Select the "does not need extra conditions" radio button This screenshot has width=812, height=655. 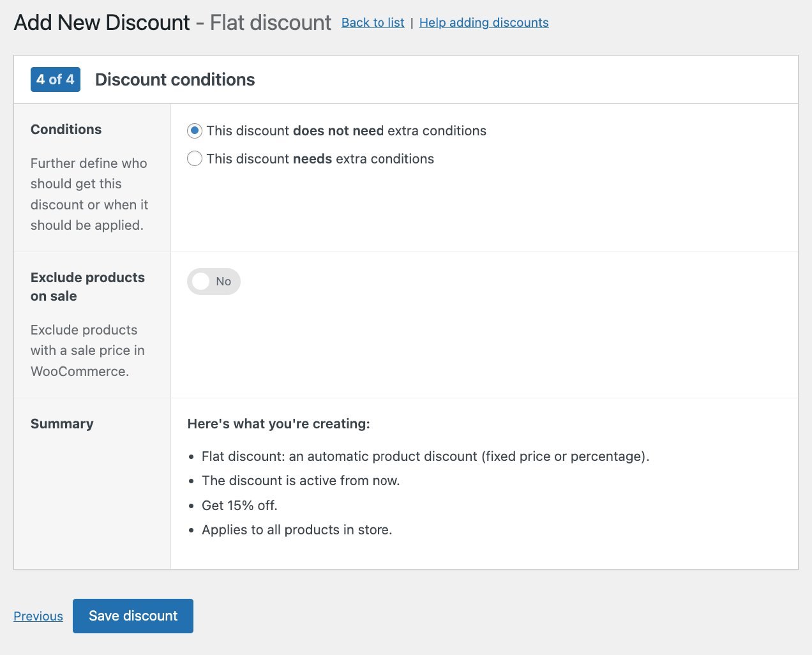point(194,131)
